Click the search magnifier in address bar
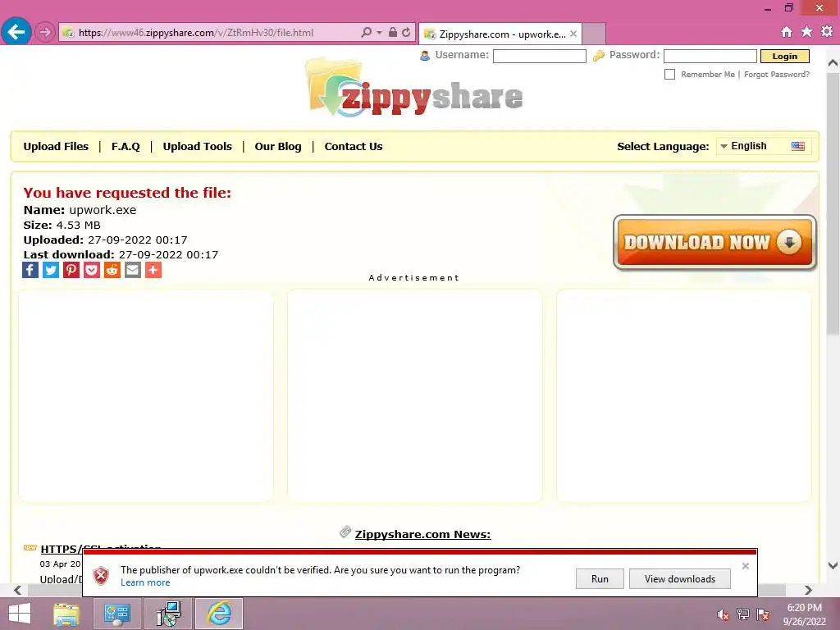The width and height of the screenshot is (840, 630). pyautogui.click(x=366, y=32)
